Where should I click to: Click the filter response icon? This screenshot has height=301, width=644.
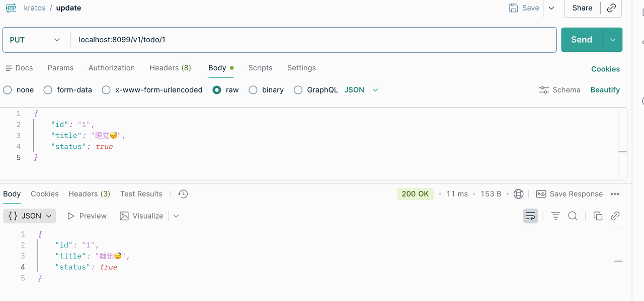[555, 216]
